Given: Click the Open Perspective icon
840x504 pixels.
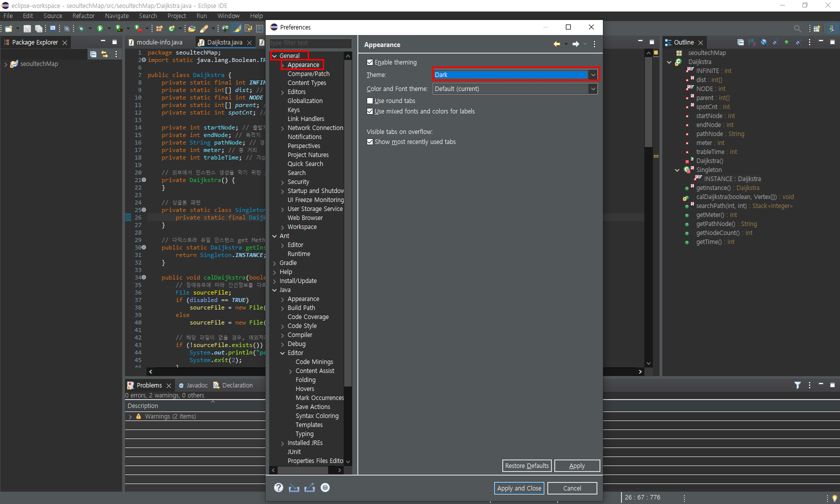Looking at the screenshot, I should click(817, 28).
